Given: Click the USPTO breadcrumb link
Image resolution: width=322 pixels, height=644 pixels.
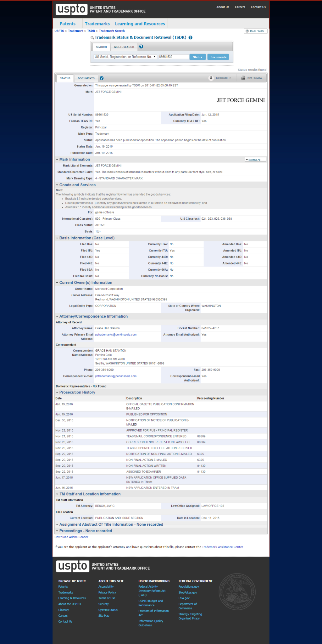Looking at the screenshot, I should coord(59,31).
